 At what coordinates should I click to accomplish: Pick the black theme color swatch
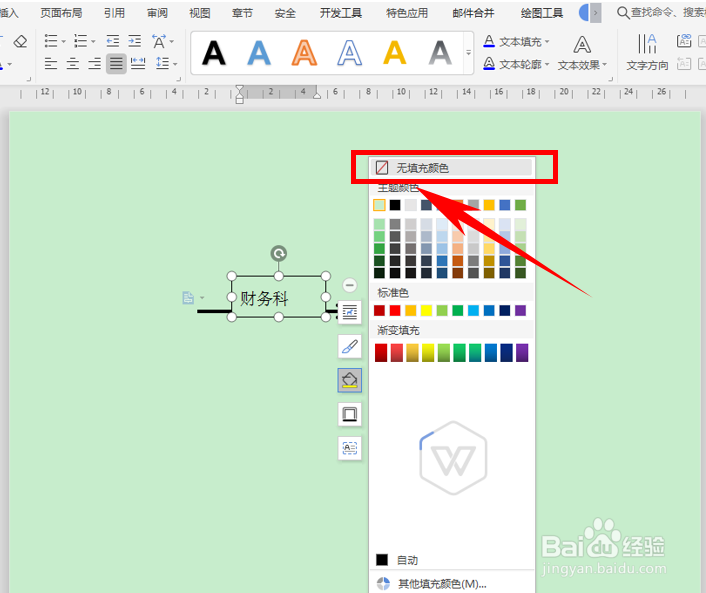click(x=395, y=205)
